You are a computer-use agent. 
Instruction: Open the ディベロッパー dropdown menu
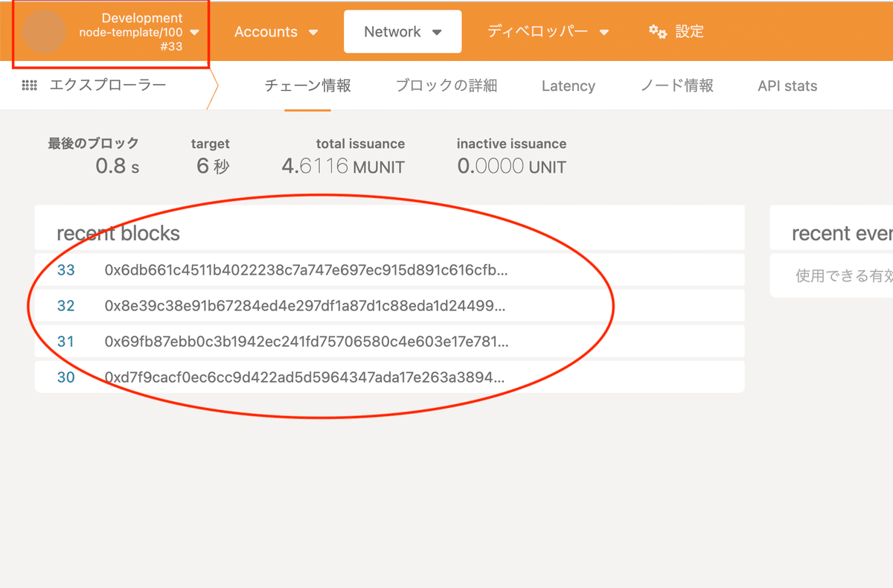[548, 32]
